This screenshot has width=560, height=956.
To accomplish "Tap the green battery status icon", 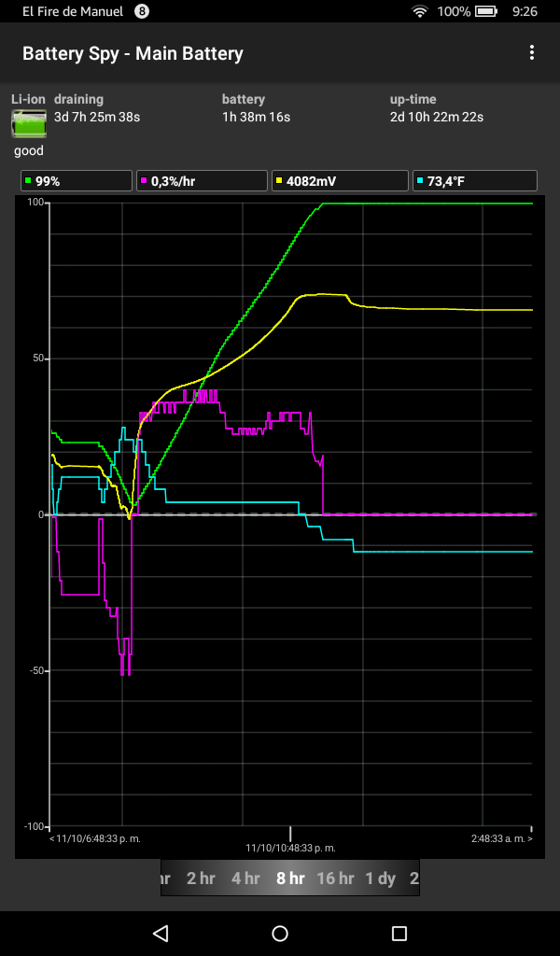I will [29, 124].
